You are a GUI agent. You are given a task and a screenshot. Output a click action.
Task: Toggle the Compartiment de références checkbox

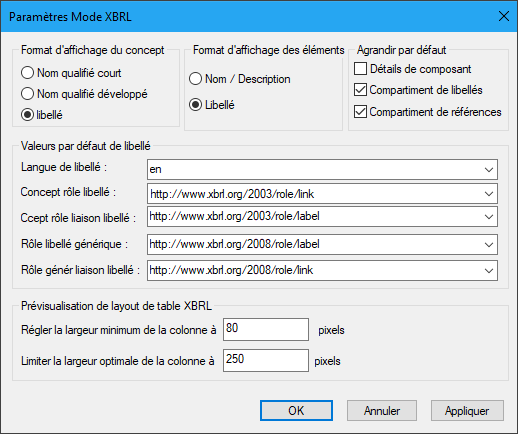click(x=360, y=112)
